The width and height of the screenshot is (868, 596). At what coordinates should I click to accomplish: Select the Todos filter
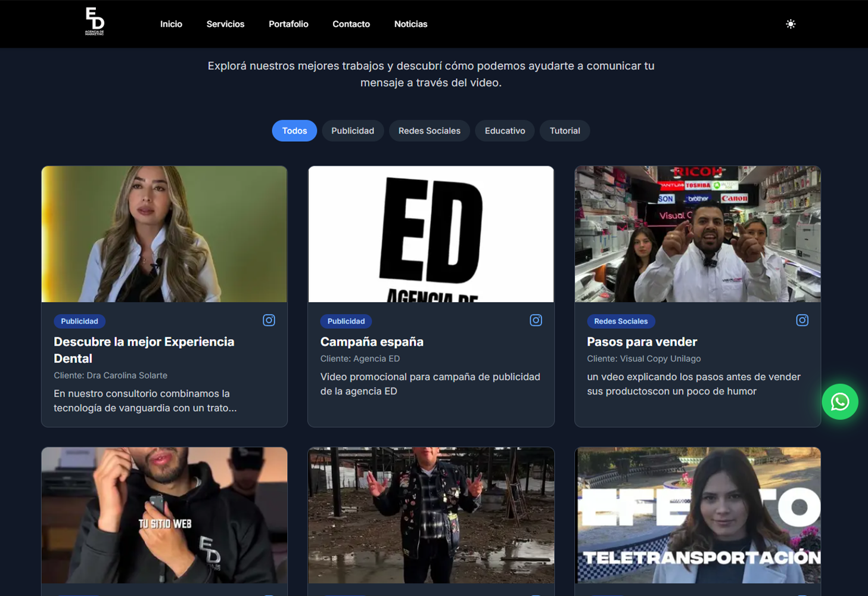tap(294, 131)
